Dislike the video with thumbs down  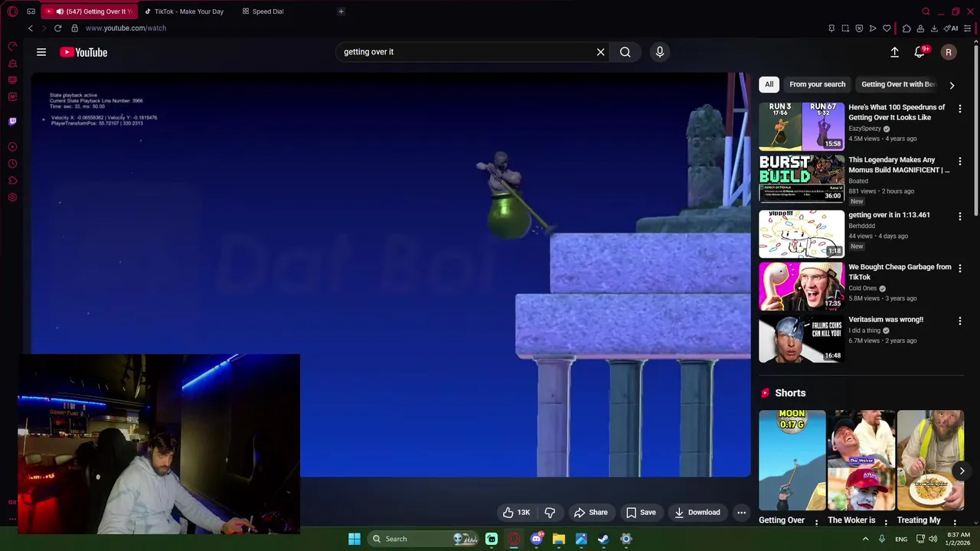tap(550, 513)
